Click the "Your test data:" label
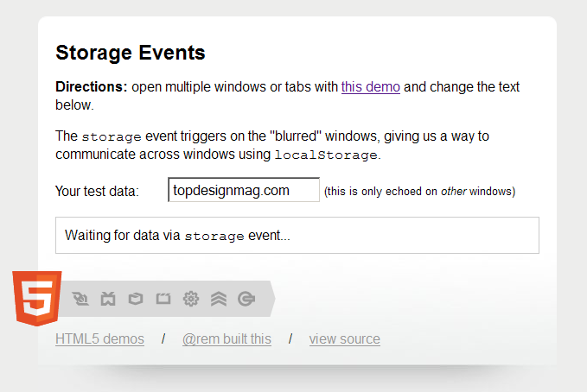Viewport: 587px width, 392px height. click(97, 192)
